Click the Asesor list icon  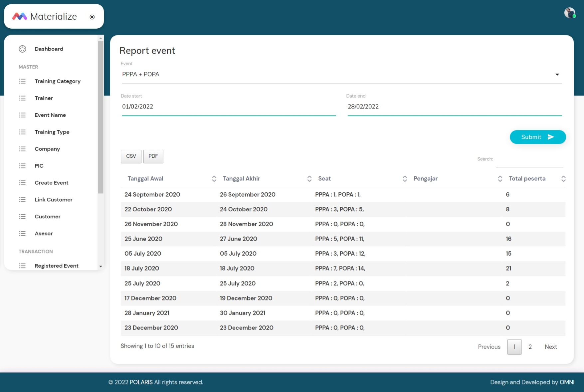pos(22,234)
